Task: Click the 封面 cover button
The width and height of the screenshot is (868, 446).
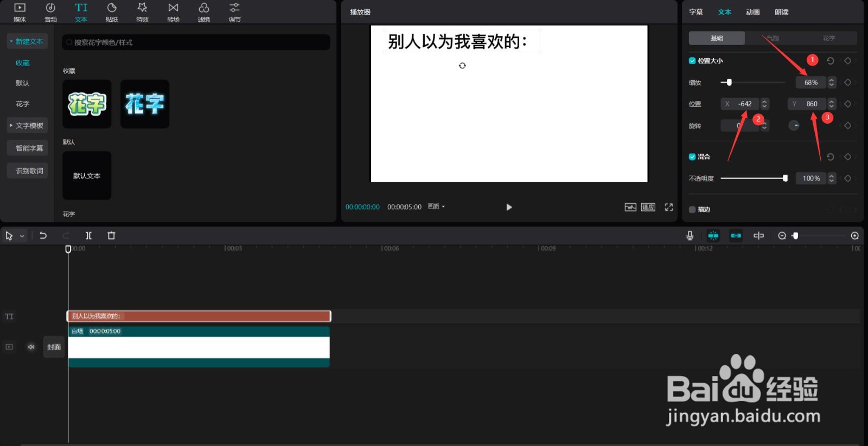Action: (54, 347)
